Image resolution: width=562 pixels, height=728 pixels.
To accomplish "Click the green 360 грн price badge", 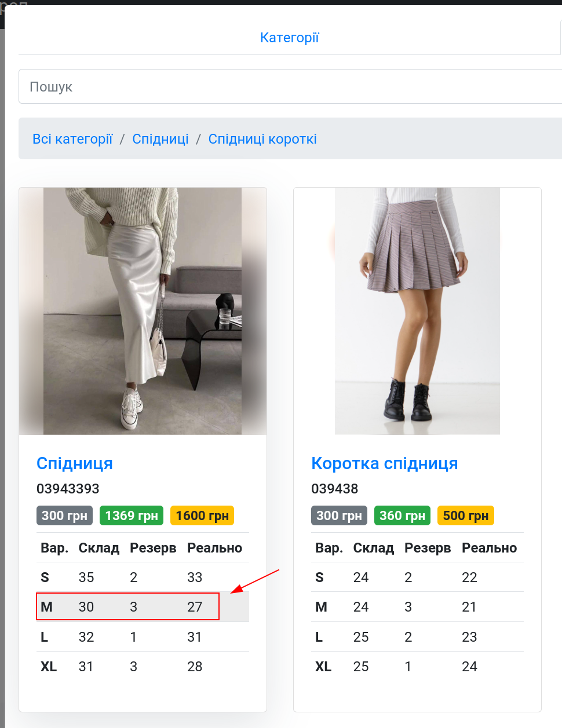I will tap(402, 515).
